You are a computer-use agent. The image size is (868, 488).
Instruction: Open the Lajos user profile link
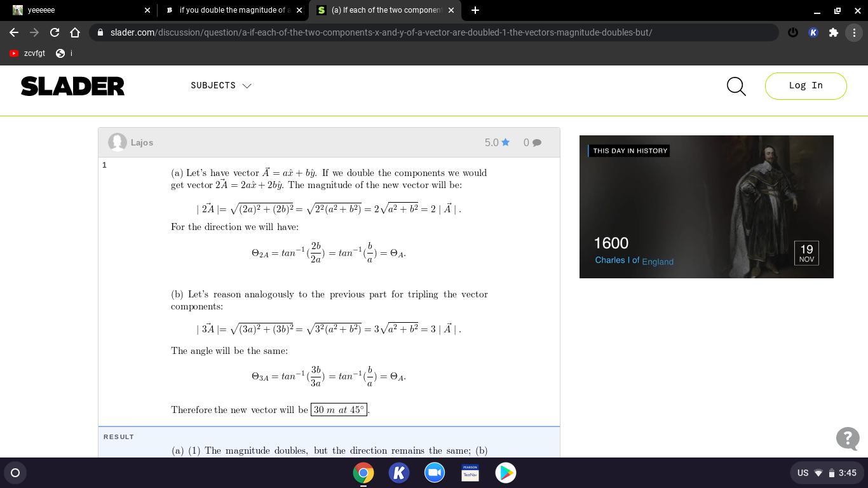point(142,142)
